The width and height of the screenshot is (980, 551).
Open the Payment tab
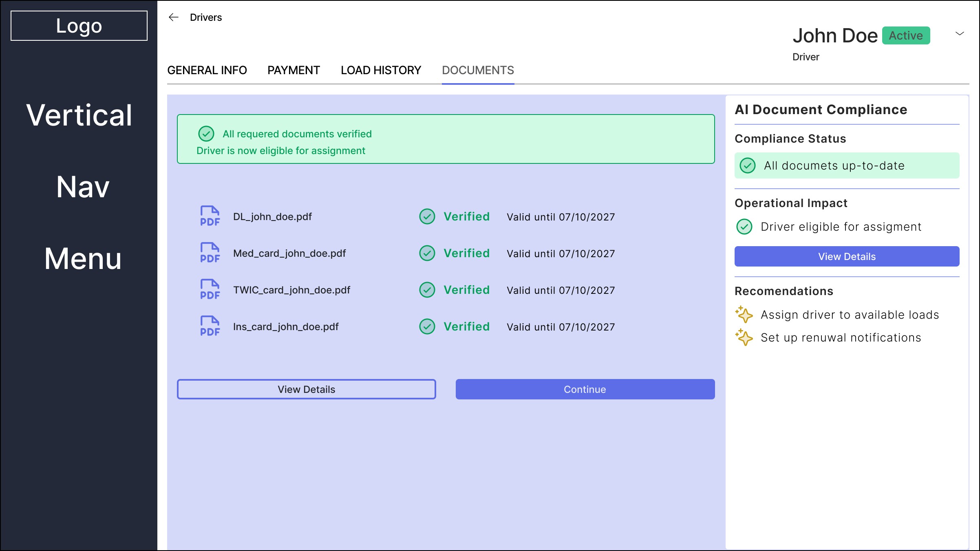(294, 70)
